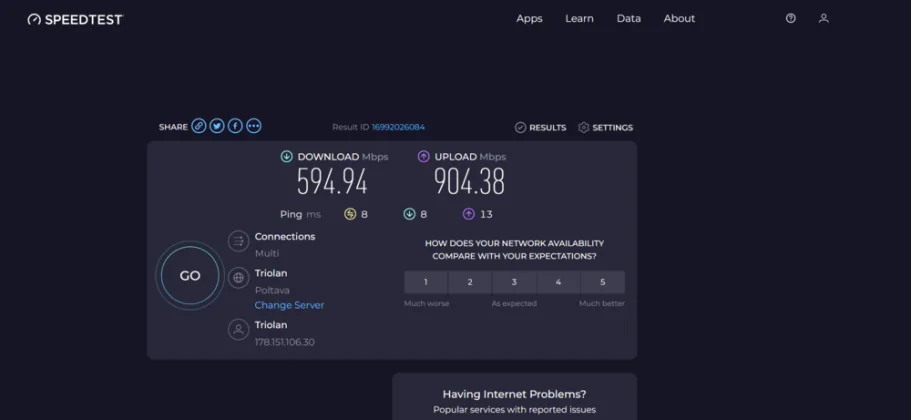Click the provider person icon

[238, 329]
